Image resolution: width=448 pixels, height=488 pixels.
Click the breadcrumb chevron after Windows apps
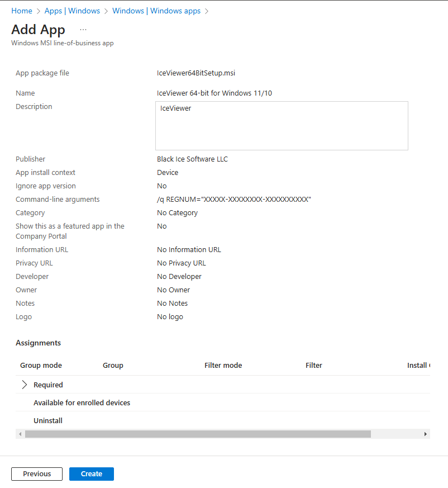[x=206, y=11]
